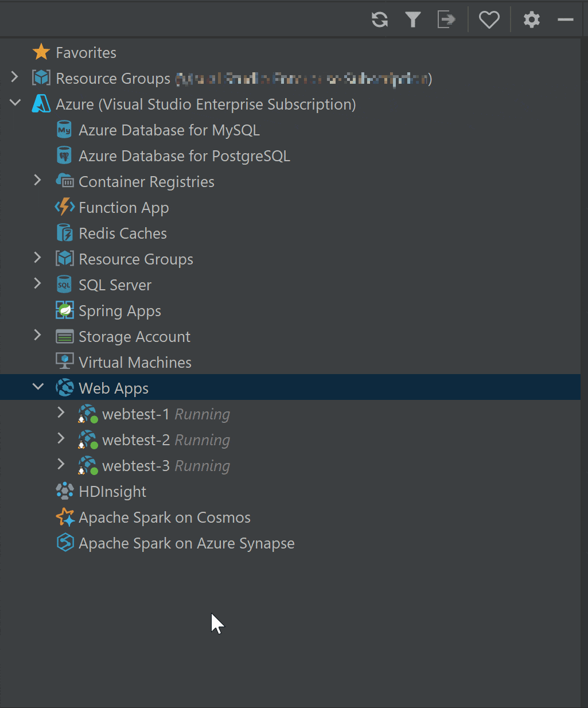
Task: Select the Redis Caches item
Action: (123, 234)
